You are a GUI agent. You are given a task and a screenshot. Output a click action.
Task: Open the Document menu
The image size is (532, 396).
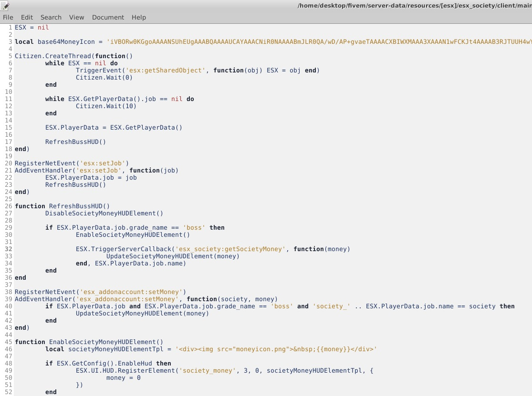[x=108, y=17]
